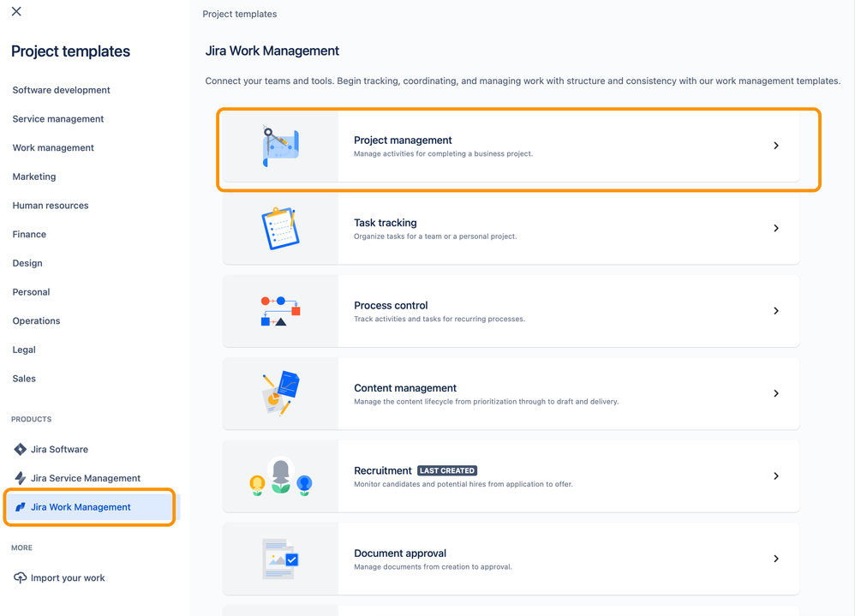855x616 pixels.
Task: Click the Project templates breadcrumb
Action: tap(239, 15)
